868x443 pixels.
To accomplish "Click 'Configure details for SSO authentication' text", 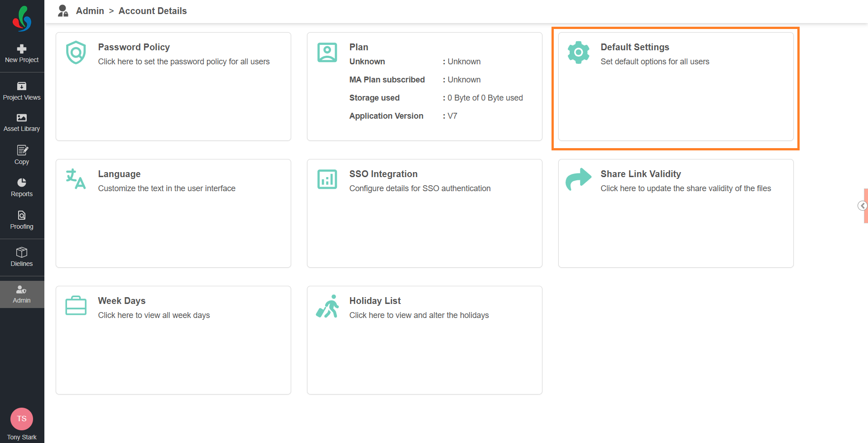I will pyautogui.click(x=420, y=188).
